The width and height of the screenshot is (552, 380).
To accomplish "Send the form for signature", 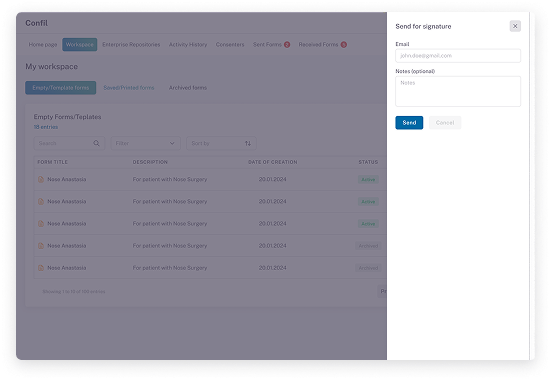I will pos(409,123).
